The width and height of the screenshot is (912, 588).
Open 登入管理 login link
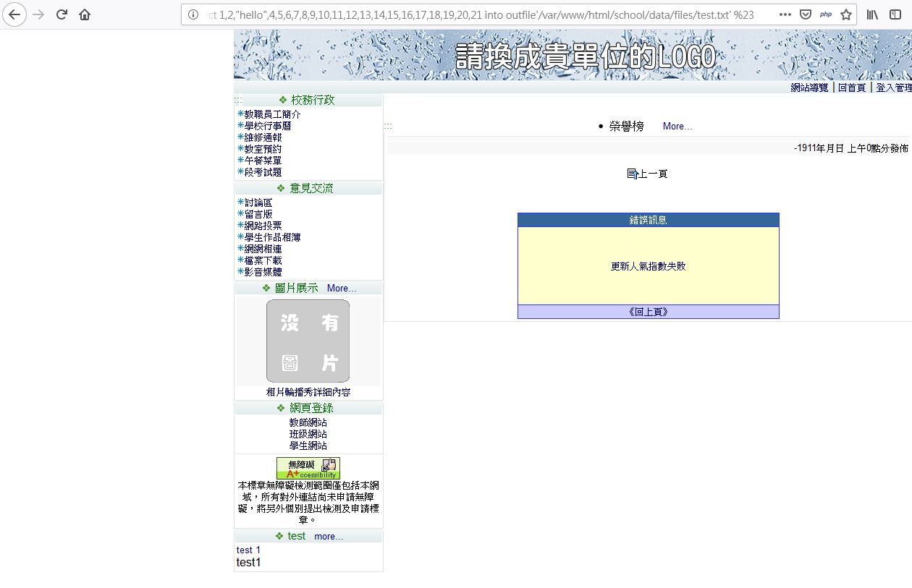pyautogui.click(x=894, y=88)
